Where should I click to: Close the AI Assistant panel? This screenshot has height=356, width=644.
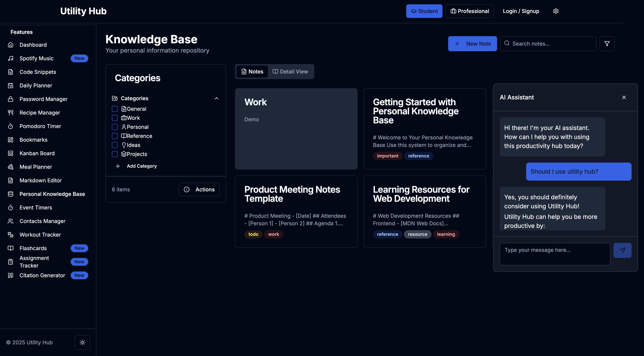pyautogui.click(x=624, y=98)
